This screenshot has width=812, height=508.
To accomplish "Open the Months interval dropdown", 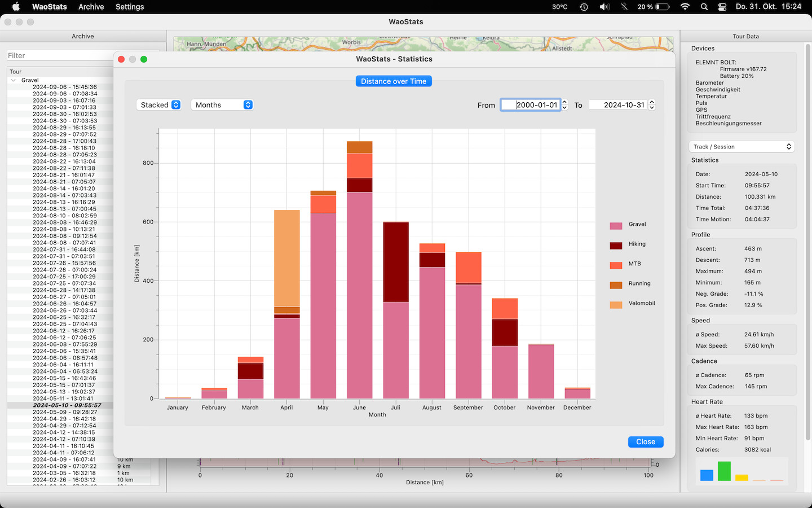I will tap(223, 105).
